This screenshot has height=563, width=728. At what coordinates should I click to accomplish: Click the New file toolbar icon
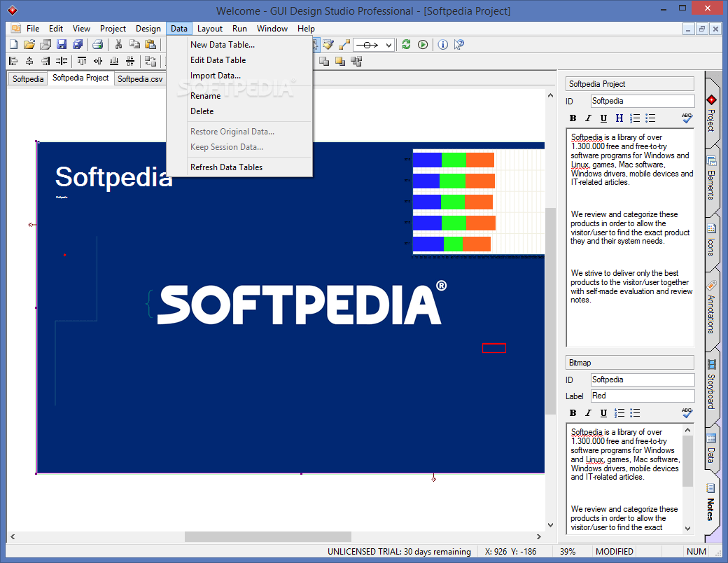pyautogui.click(x=14, y=45)
